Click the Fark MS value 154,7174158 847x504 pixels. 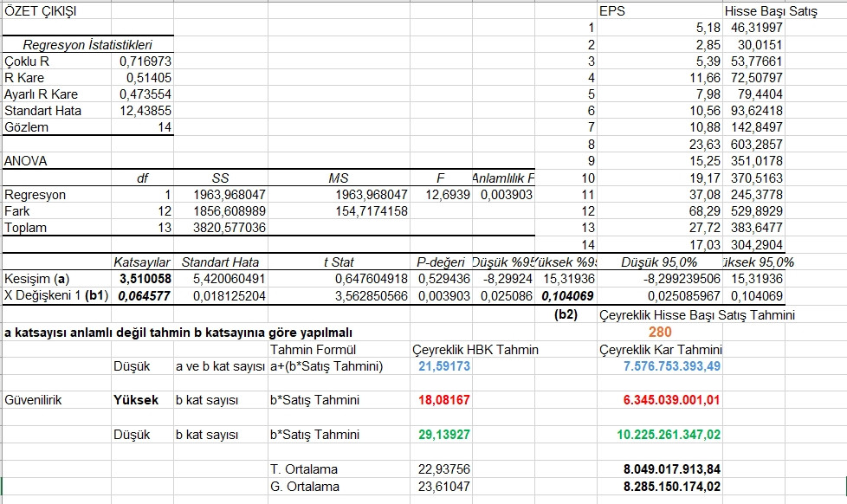[371, 211]
